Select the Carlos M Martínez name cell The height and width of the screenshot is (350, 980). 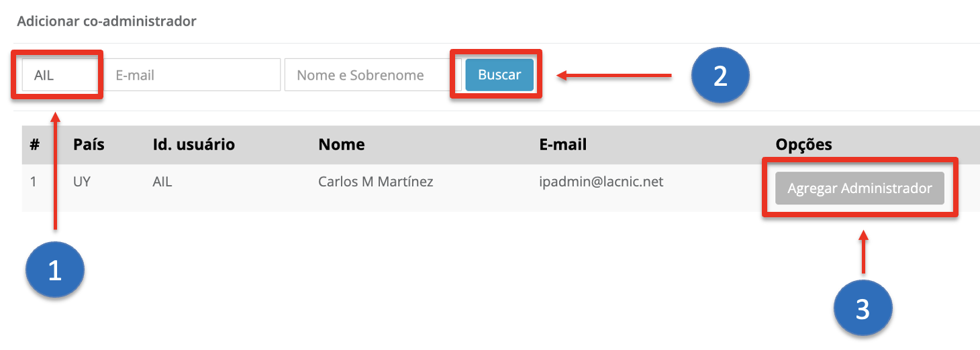[x=376, y=182]
